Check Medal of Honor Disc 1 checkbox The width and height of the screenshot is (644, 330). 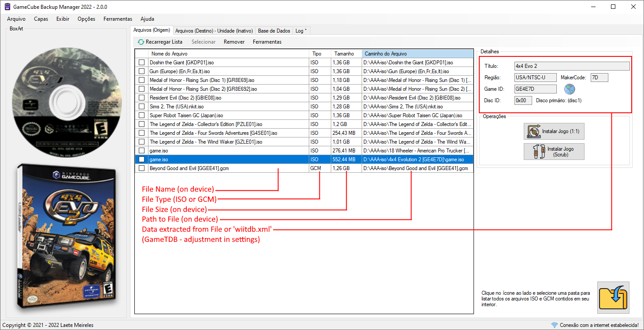[x=141, y=80]
